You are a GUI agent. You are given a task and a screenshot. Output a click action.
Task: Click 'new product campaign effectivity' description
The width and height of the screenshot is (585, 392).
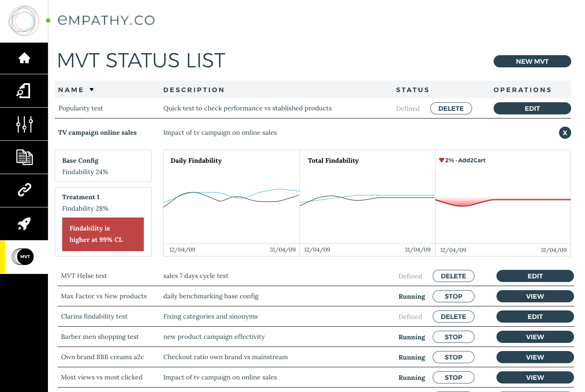point(214,337)
